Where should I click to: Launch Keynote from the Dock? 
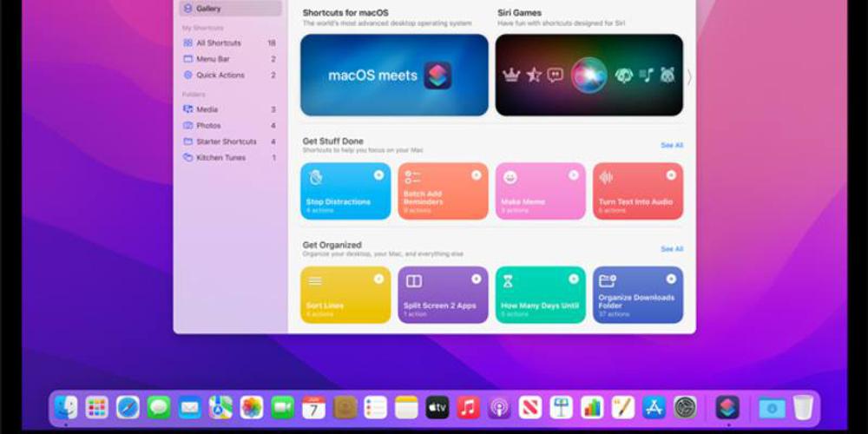[x=562, y=407]
